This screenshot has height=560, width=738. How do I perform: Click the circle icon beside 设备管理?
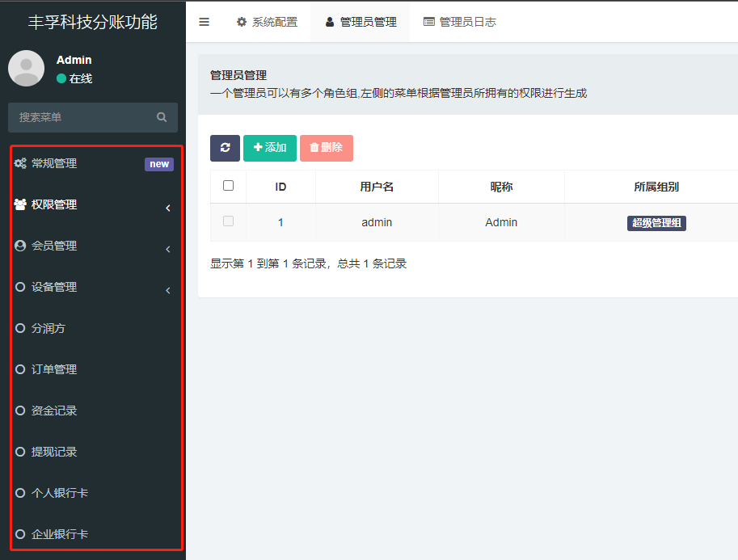20,287
